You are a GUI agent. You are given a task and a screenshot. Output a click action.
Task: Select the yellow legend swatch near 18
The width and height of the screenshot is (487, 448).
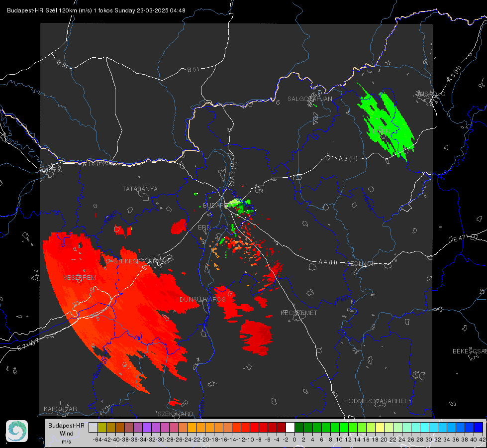pos(380,428)
